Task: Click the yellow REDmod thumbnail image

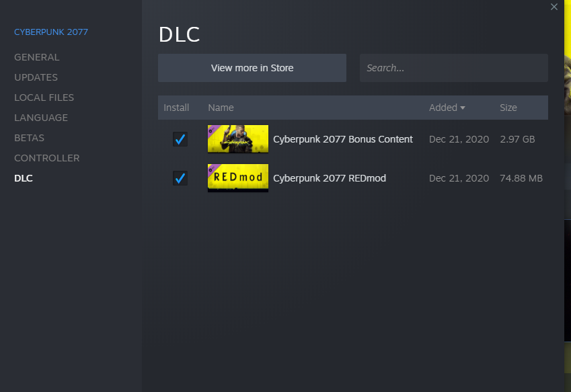Action: click(x=238, y=178)
